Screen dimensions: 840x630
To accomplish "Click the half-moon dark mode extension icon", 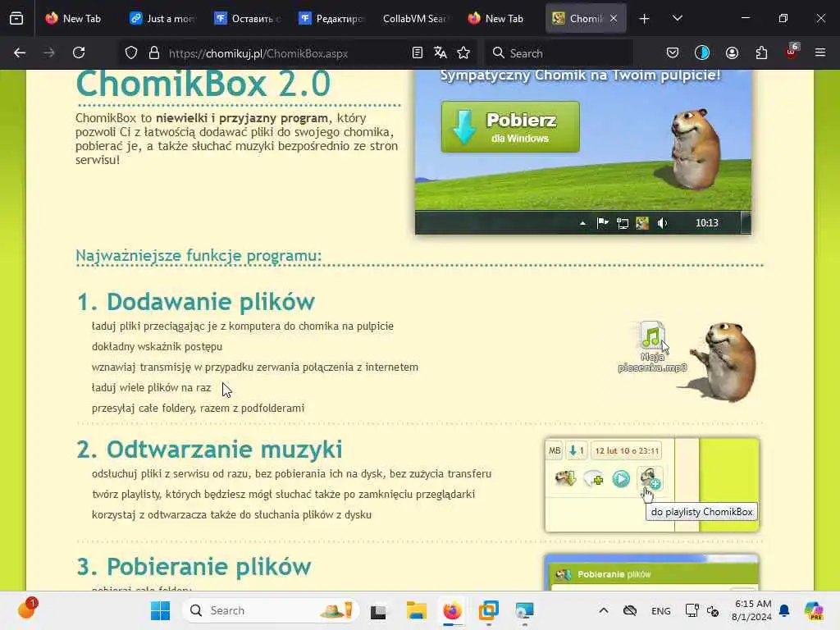I will tap(702, 53).
